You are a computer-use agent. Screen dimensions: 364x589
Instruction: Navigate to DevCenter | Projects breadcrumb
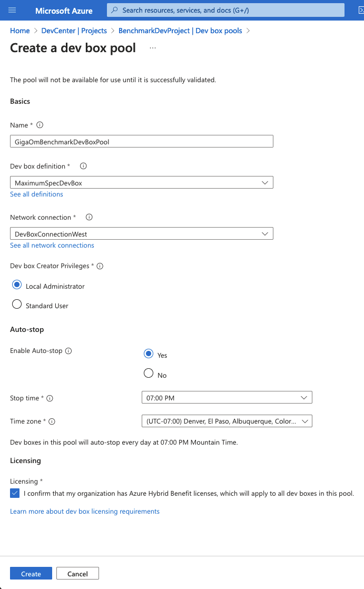(x=74, y=31)
